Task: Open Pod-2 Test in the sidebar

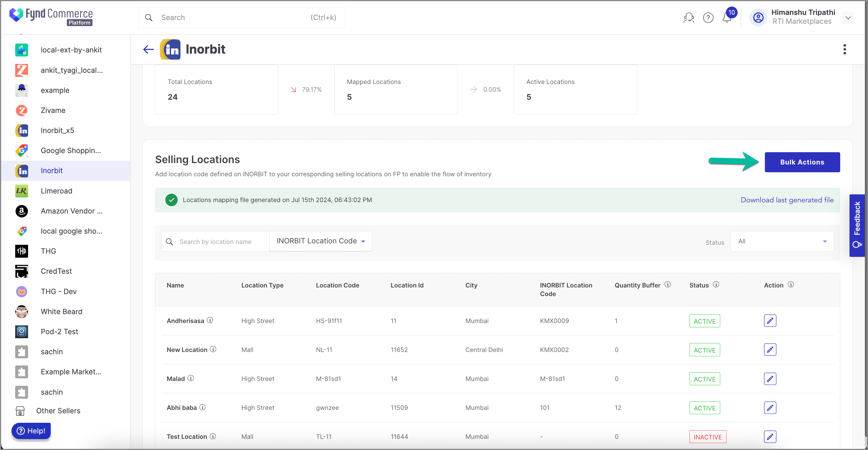Action: pos(66,332)
